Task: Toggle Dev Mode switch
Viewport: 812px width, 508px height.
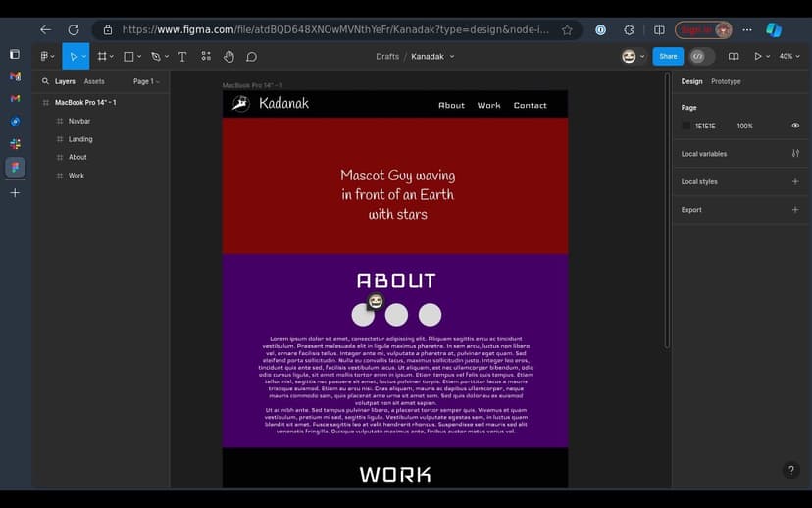Action: [701, 57]
